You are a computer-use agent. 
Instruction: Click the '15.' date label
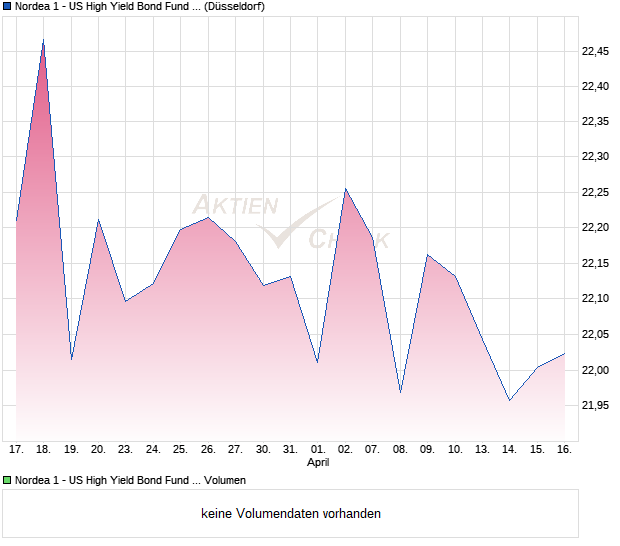click(x=537, y=450)
